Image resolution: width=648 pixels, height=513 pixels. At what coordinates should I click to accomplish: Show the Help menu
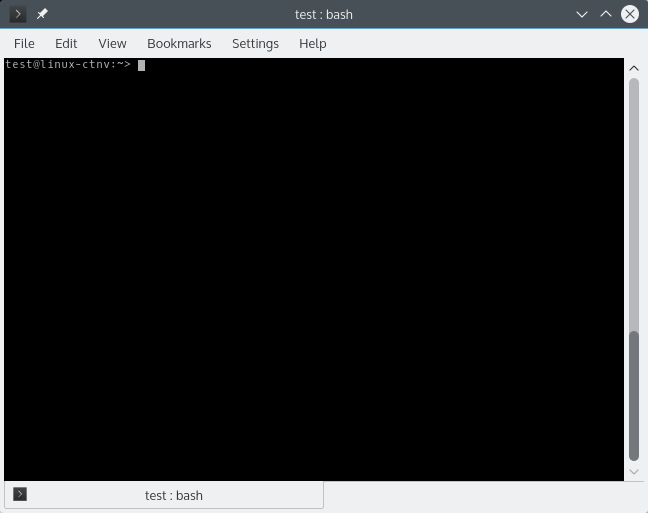(313, 43)
